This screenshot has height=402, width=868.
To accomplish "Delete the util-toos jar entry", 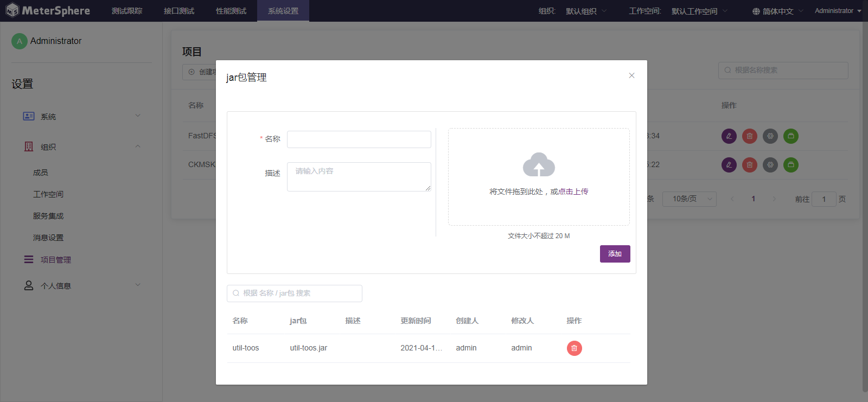I will click(574, 348).
